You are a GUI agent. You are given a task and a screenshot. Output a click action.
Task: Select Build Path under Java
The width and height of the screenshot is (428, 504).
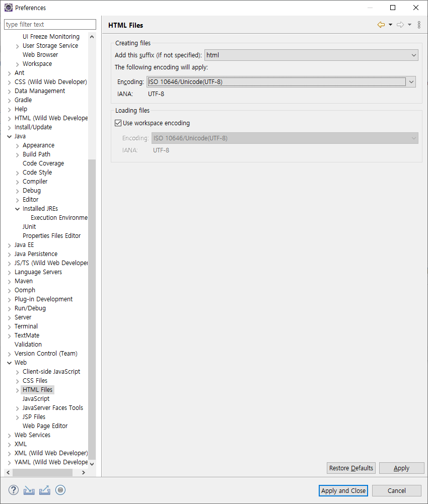36,154
